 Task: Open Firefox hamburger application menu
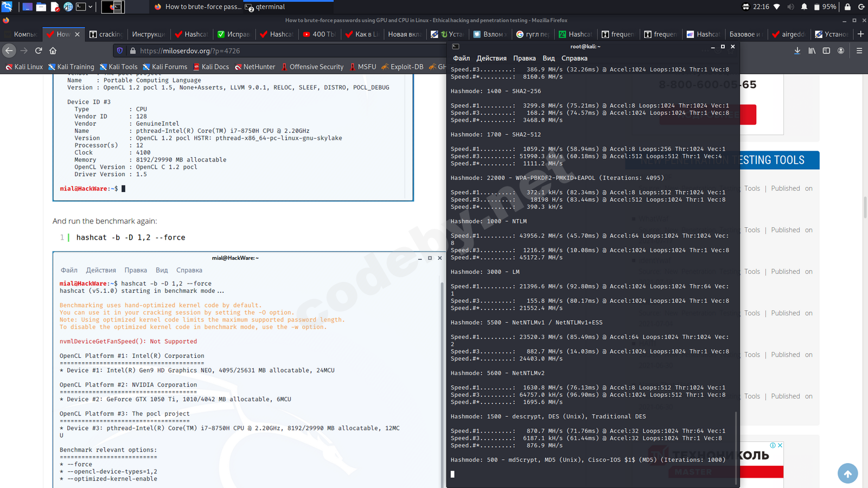[859, 50]
